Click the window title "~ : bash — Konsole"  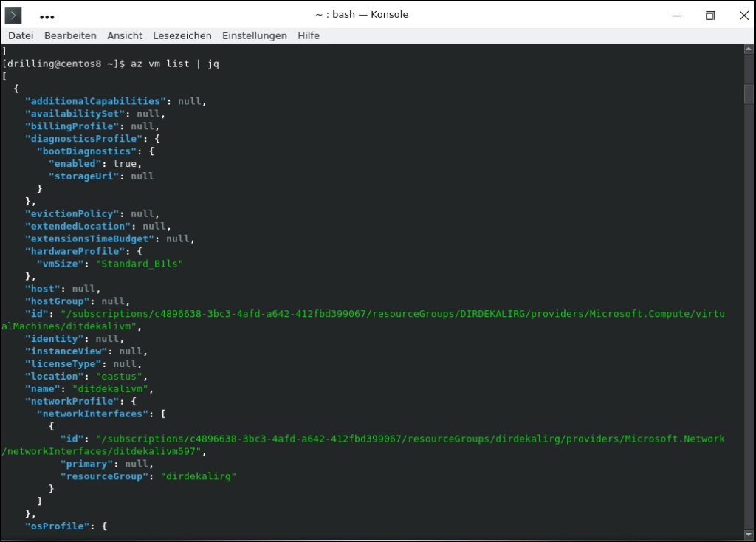click(362, 15)
